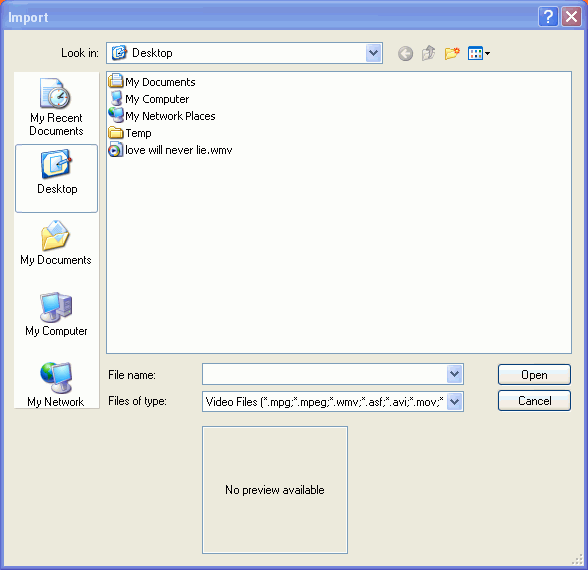Expand the Look in dropdown
Viewport: 588px width, 570px height.
pyautogui.click(x=374, y=53)
